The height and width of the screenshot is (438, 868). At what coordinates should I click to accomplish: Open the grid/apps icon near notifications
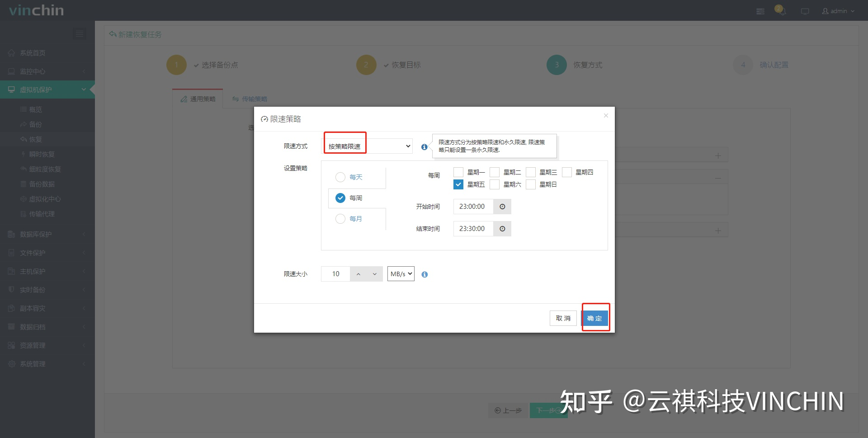pyautogui.click(x=760, y=10)
